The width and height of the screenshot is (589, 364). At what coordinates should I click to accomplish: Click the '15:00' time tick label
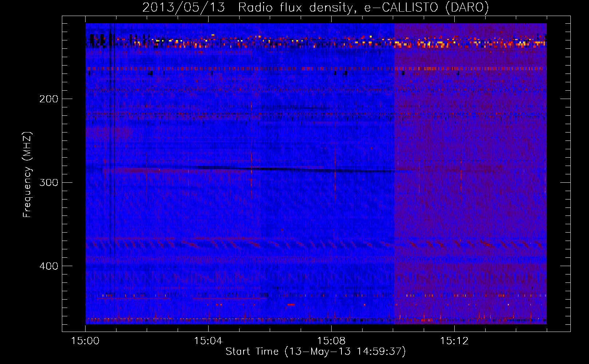(85, 341)
